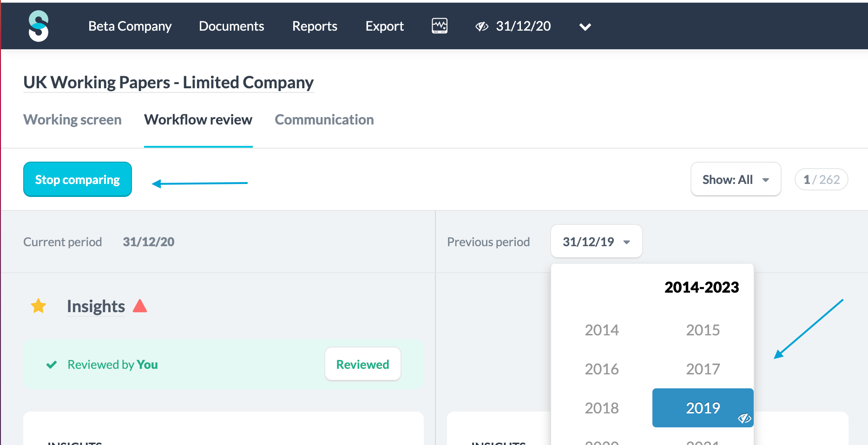Click the 2014-2023 decade range header
The width and height of the screenshot is (868, 445).
point(701,288)
